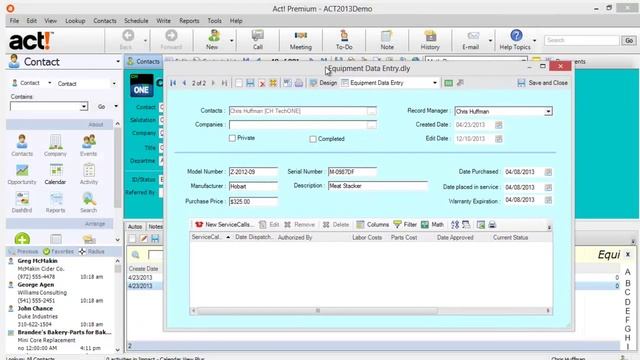Open the E-mail button dropdown arrow
Viewport: 640px width, 360px height.
click(x=490, y=40)
